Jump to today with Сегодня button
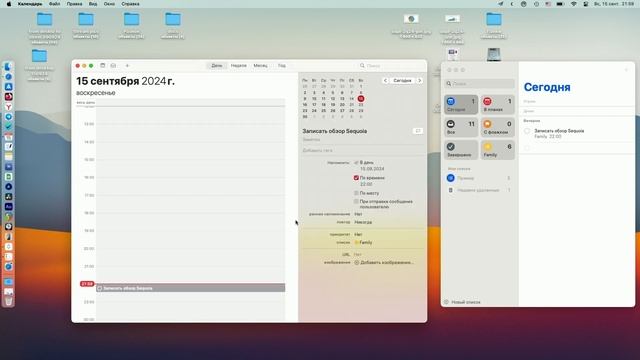 pyautogui.click(x=402, y=80)
